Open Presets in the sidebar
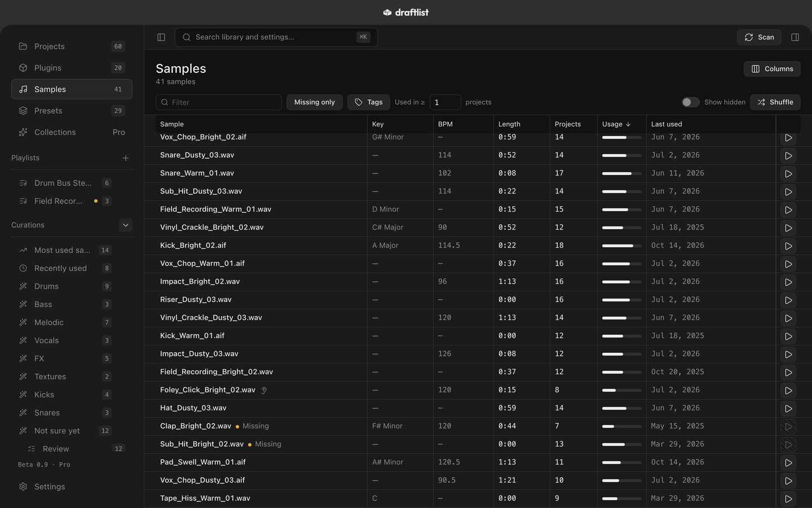The height and width of the screenshot is (508, 812). point(72,111)
